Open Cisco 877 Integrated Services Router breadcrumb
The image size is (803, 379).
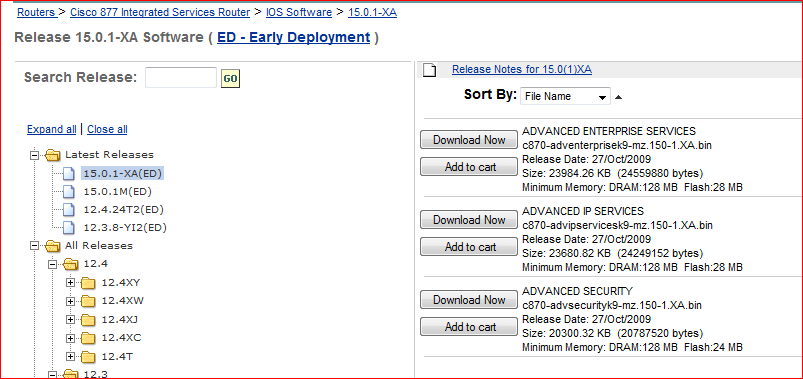coord(160,12)
